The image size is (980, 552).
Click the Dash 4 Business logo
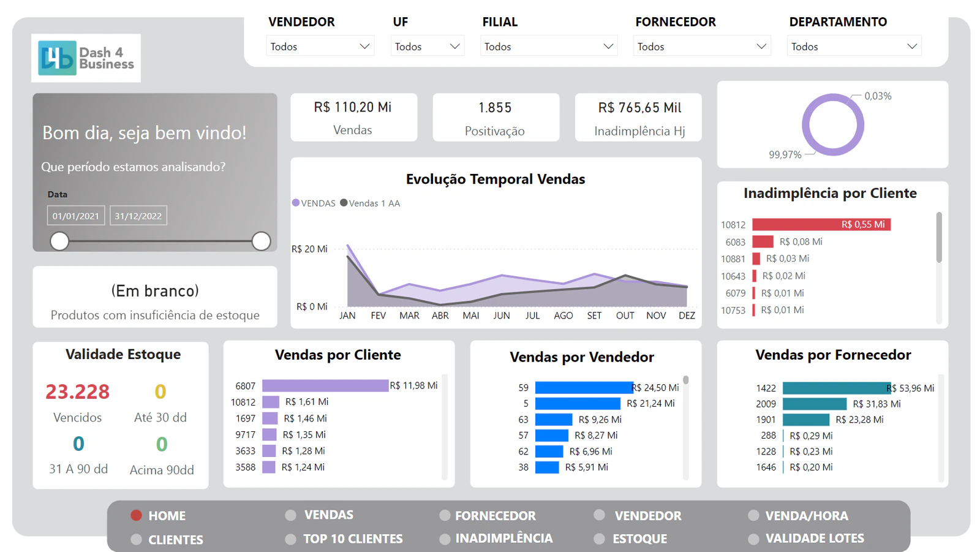click(x=86, y=58)
